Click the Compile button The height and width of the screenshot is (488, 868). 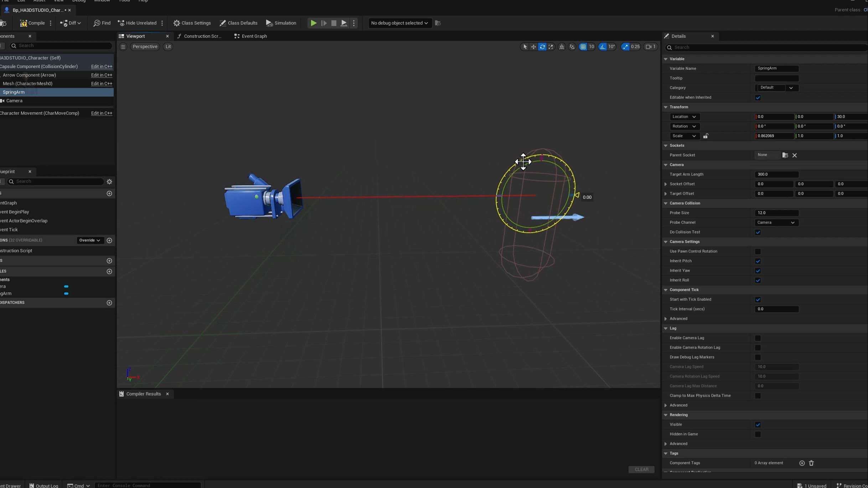pos(32,23)
